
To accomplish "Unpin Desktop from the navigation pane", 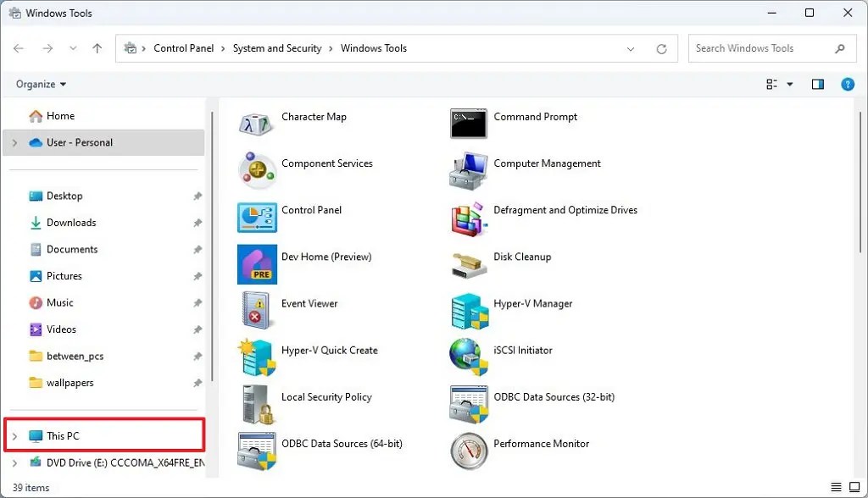I will coord(197,196).
